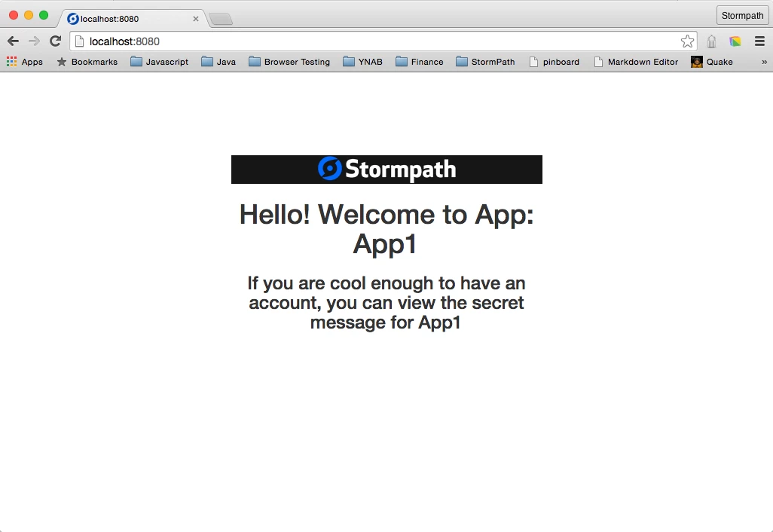773x532 pixels.
Task: Open the Java bookmarks folder
Action: click(218, 62)
